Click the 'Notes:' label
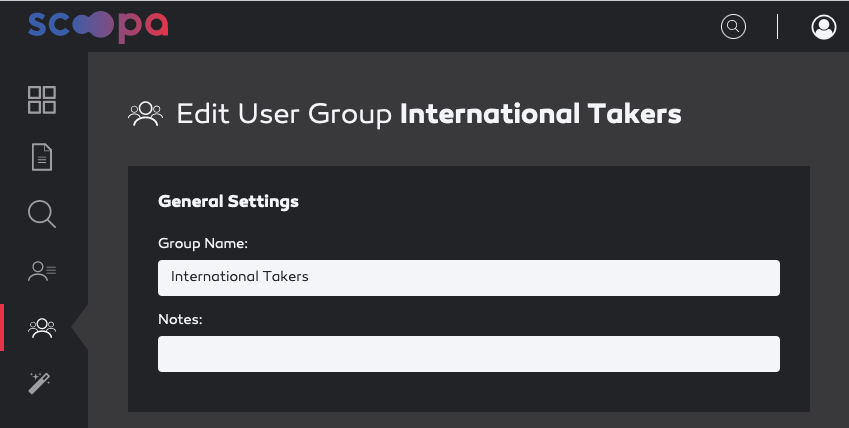This screenshot has height=428, width=849. [180, 320]
